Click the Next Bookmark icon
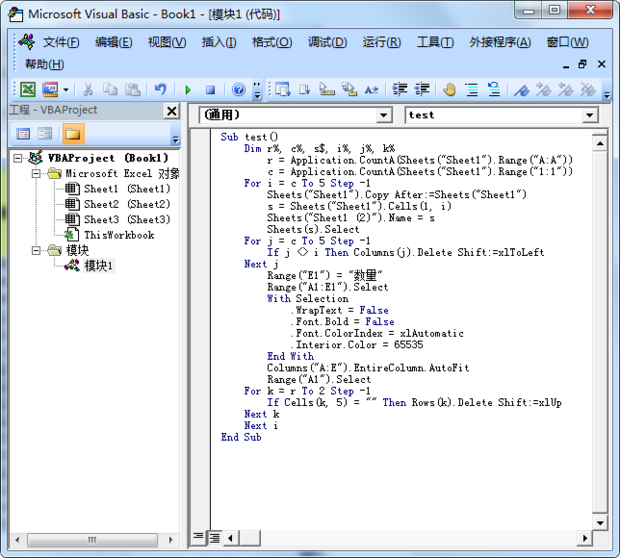Screen dimensions: 620x558 coord(544,90)
